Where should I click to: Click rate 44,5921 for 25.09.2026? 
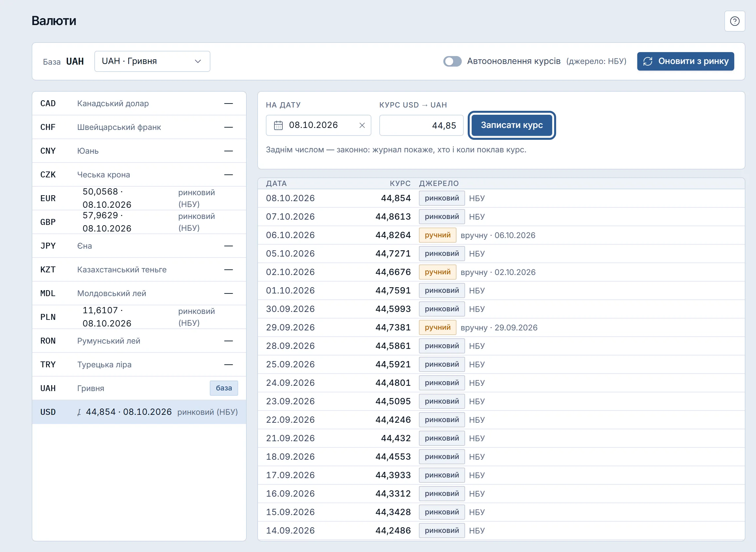click(393, 364)
